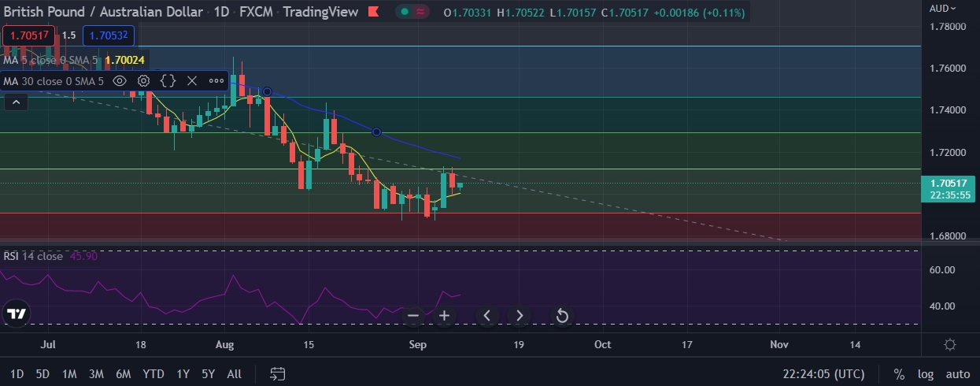This screenshot has width=980, height=386.
Task: Select the 5D date range
Action: pyautogui.click(x=43, y=374)
